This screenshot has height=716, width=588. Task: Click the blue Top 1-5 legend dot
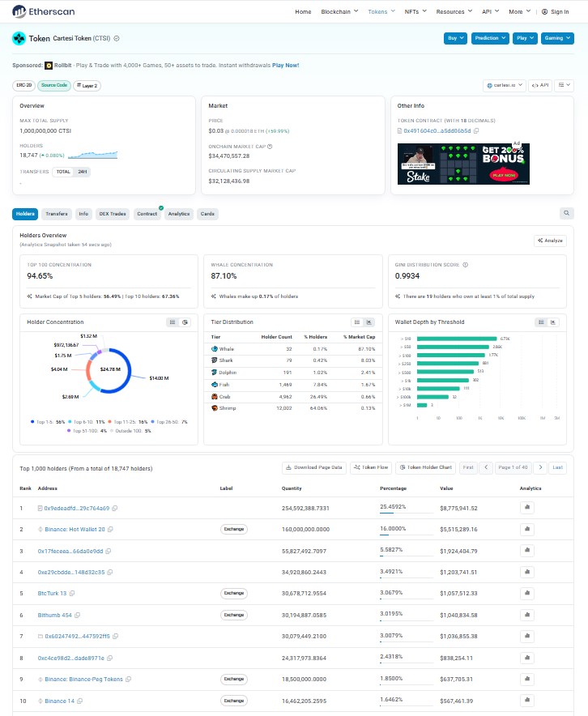click(32, 422)
